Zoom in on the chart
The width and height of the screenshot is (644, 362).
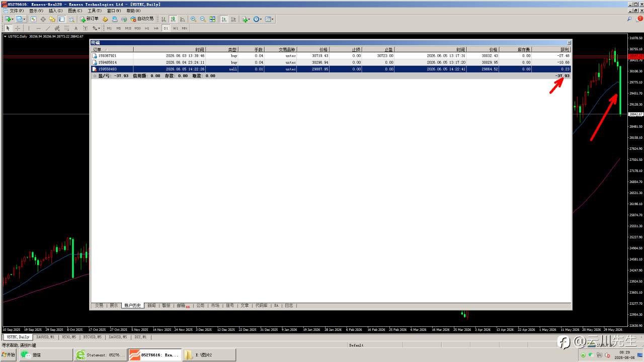193,19
